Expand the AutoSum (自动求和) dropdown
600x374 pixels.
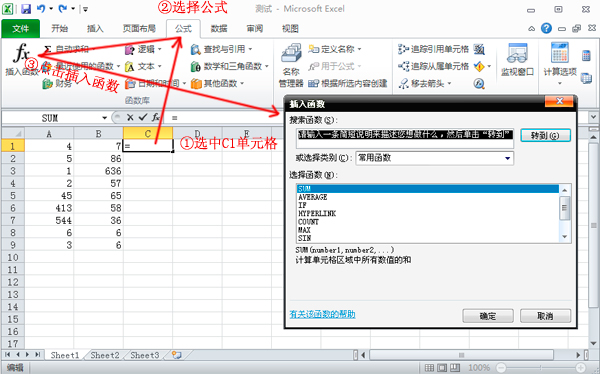click(93, 49)
